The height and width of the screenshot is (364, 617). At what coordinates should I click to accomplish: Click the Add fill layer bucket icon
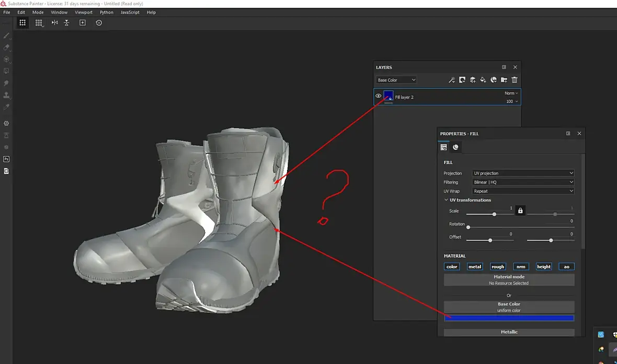pyautogui.click(x=483, y=80)
